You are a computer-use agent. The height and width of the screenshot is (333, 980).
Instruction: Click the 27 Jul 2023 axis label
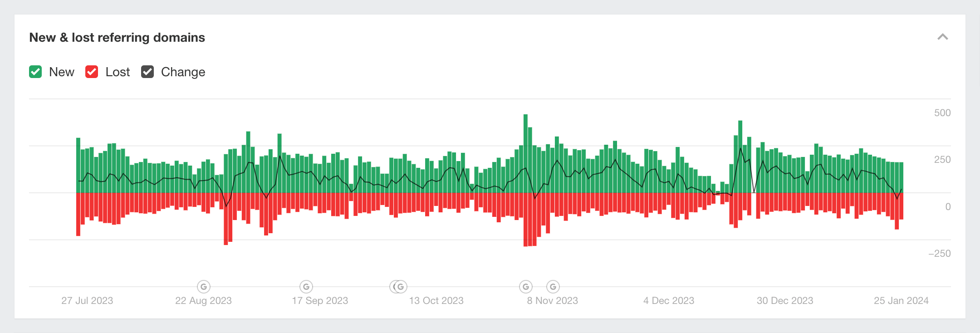click(87, 300)
